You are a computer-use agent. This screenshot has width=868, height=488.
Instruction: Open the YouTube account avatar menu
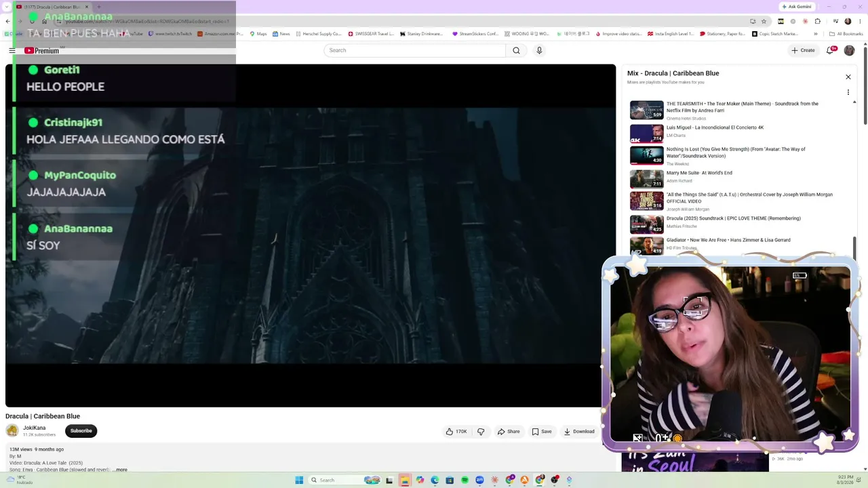[x=849, y=50]
